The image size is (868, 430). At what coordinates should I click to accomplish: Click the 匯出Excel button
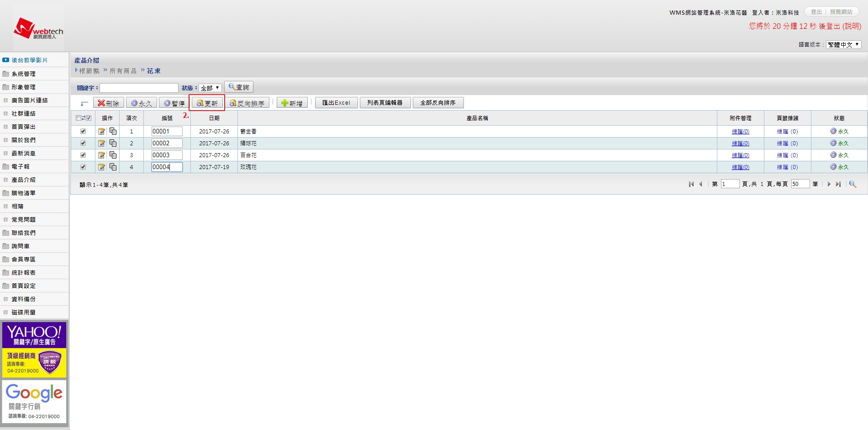336,103
